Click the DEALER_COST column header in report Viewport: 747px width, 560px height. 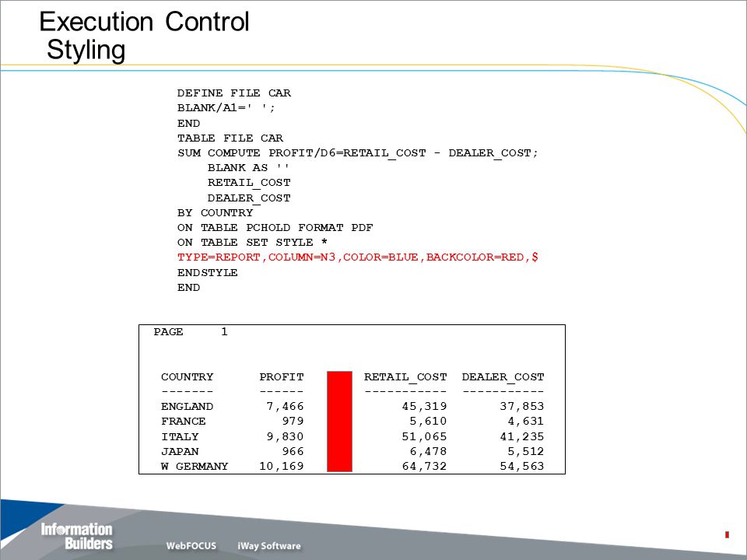point(503,376)
